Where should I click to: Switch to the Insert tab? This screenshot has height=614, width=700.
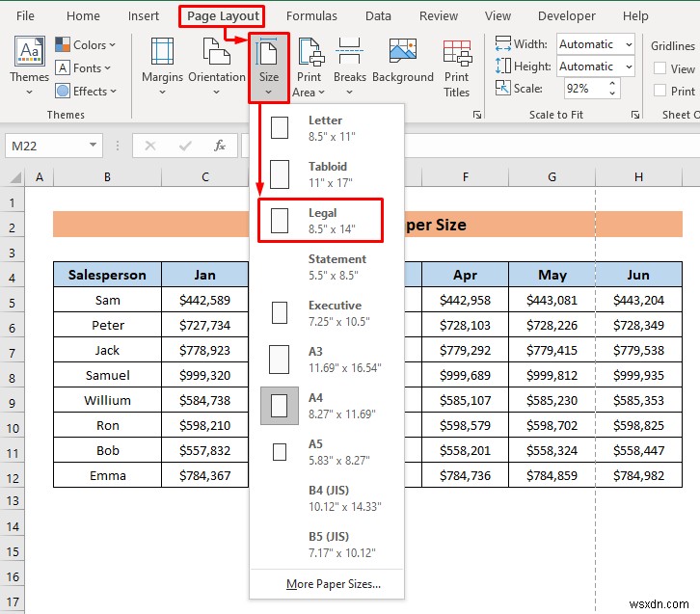coord(144,16)
